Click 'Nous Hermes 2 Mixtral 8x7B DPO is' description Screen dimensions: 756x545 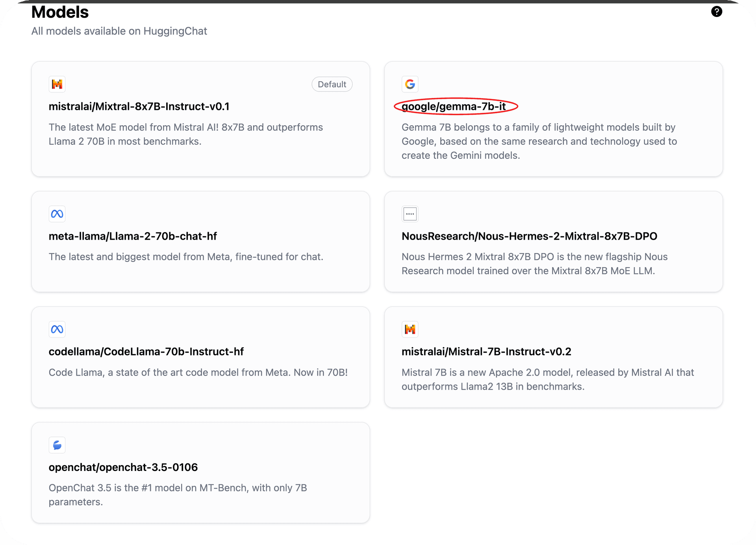tap(535, 264)
